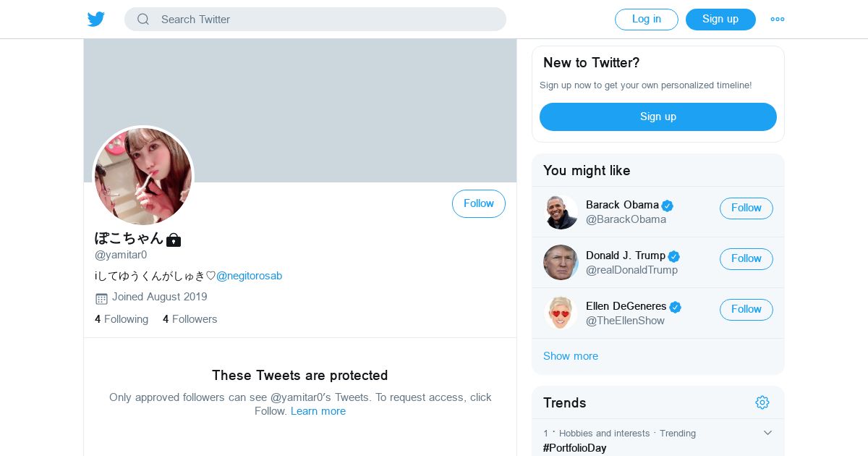The height and width of the screenshot is (456, 868).
Task: Click Show more in You might like
Action: click(x=571, y=356)
